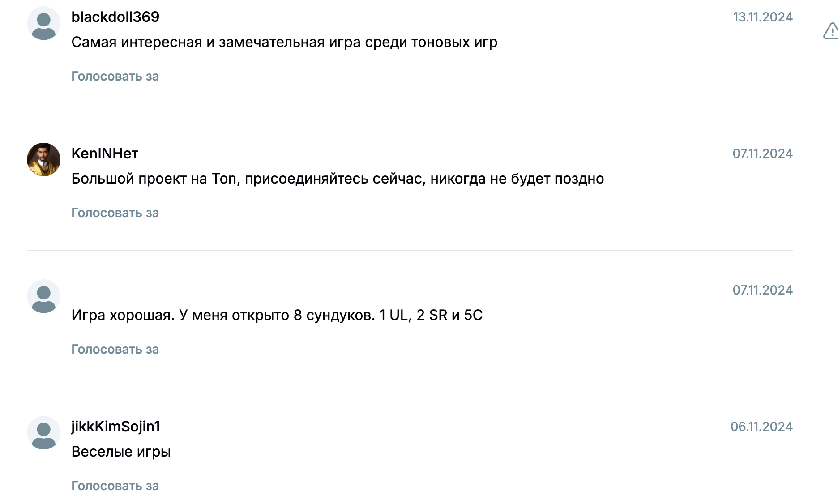Click the warning triangle report icon
This screenshot has width=838, height=504.
pos(830,31)
